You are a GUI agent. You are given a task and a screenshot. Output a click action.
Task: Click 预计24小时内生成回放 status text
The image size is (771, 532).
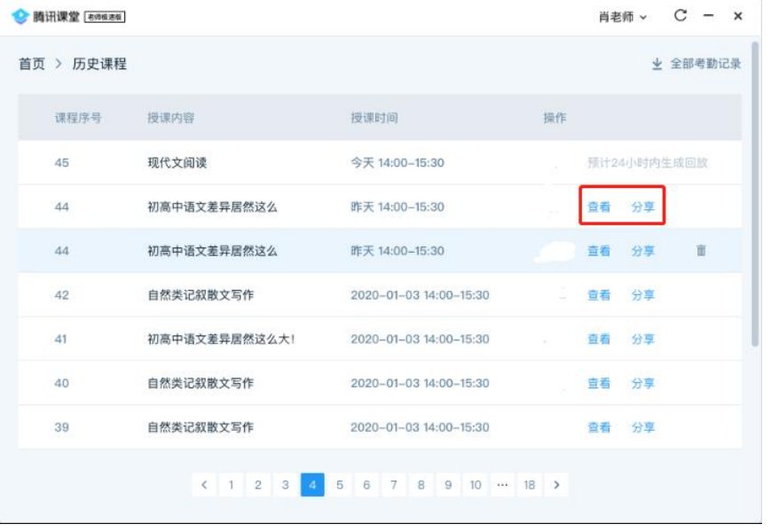click(x=647, y=162)
